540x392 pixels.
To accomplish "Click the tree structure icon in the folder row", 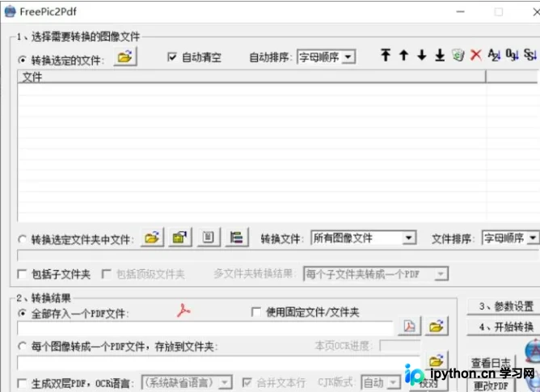I will click(237, 238).
